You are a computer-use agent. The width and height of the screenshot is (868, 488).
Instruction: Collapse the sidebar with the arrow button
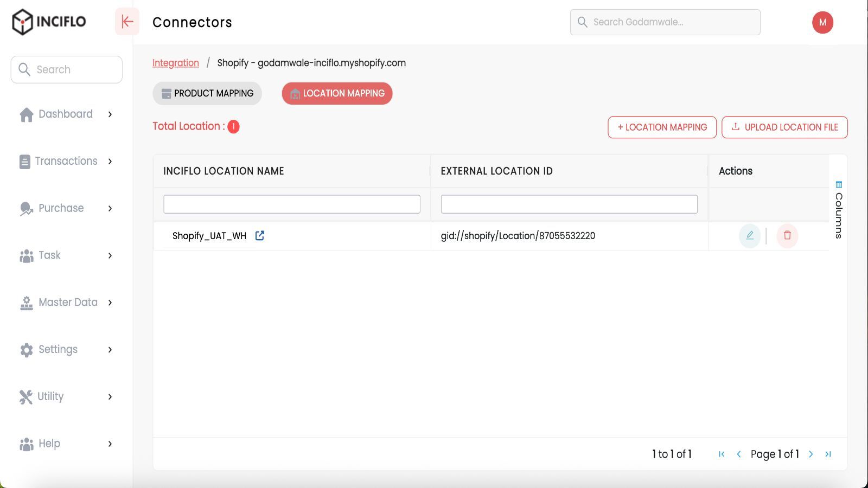[127, 22]
